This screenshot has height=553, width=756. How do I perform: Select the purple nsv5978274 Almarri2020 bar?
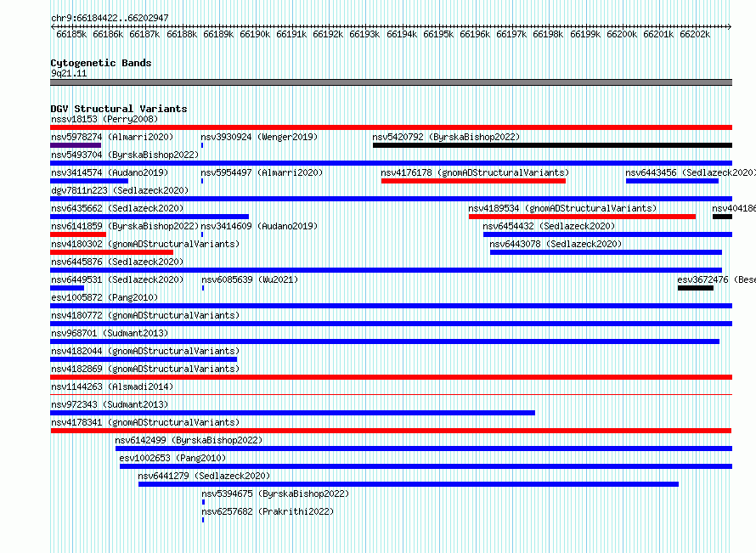tap(76, 145)
